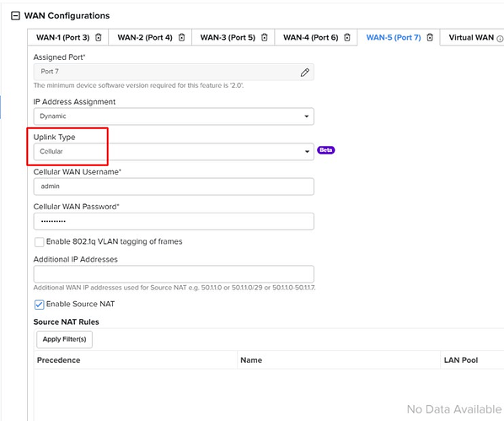Delete WAN-1 with its trash icon
Image resolution: width=504 pixels, height=421 pixels.
99,37
